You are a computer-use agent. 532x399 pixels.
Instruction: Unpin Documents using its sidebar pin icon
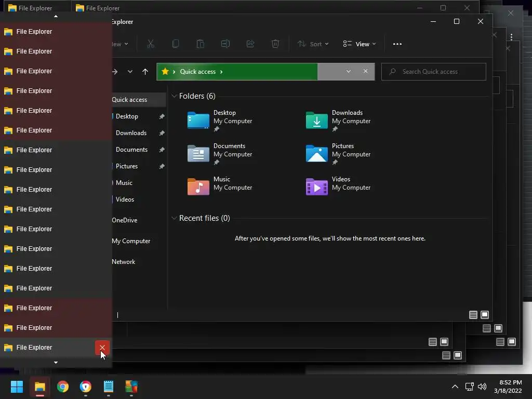(x=162, y=150)
